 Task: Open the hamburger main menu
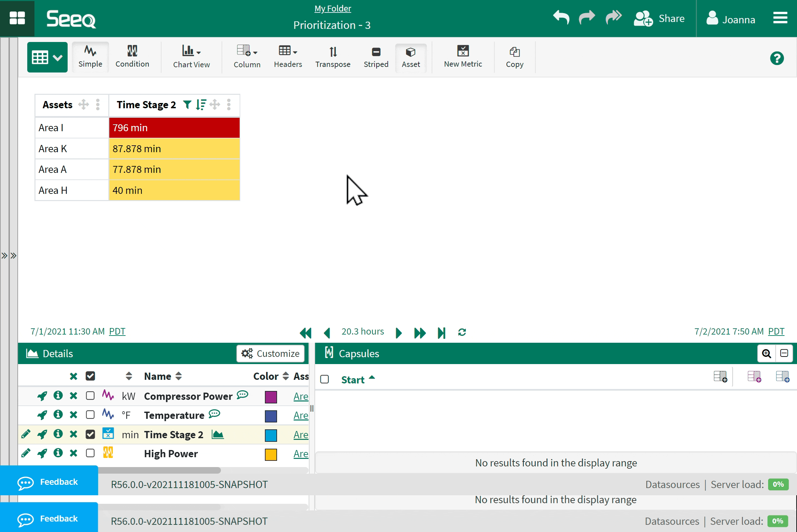(x=780, y=18)
